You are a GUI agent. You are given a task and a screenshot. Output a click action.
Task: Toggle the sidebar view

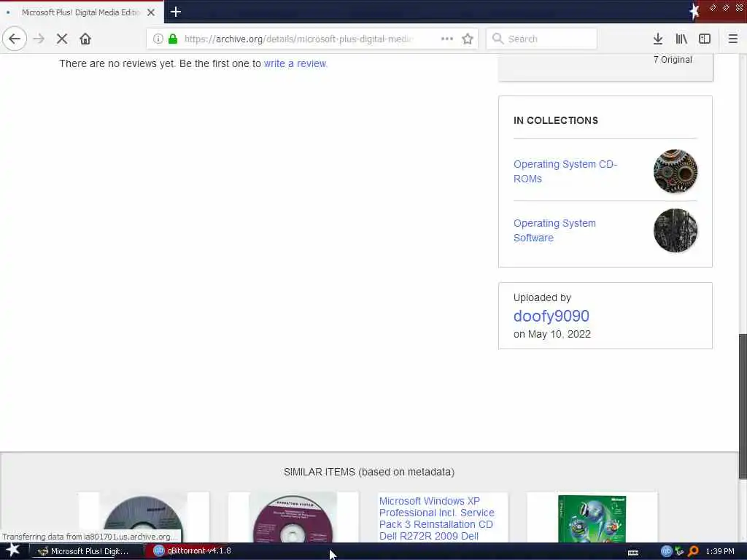pyautogui.click(x=705, y=39)
